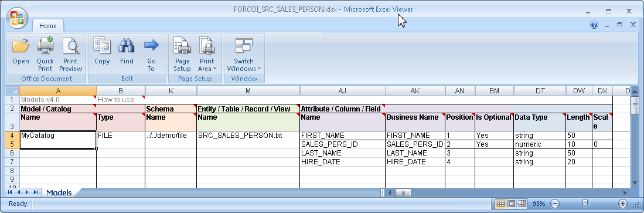Select column A header
Viewport: 644px width, 213px height.
tap(58, 90)
